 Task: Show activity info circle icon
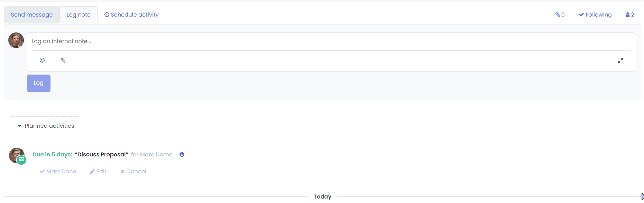(182, 154)
